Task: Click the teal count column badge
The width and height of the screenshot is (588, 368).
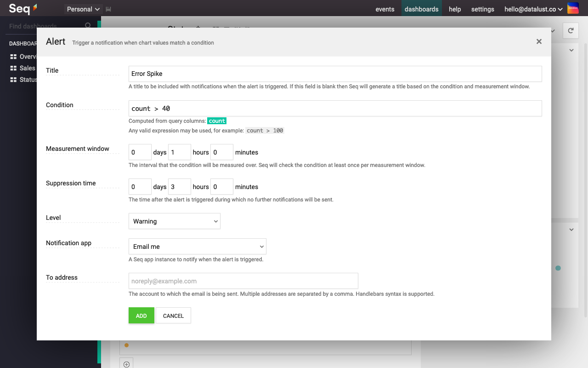Action: point(217,121)
